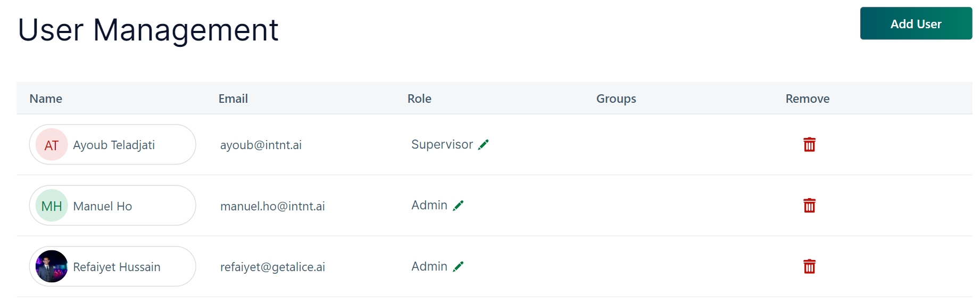Remove Manuel Ho with the trash icon
Viewport: 980px width, 302px height.
click(x=809, y=206)
